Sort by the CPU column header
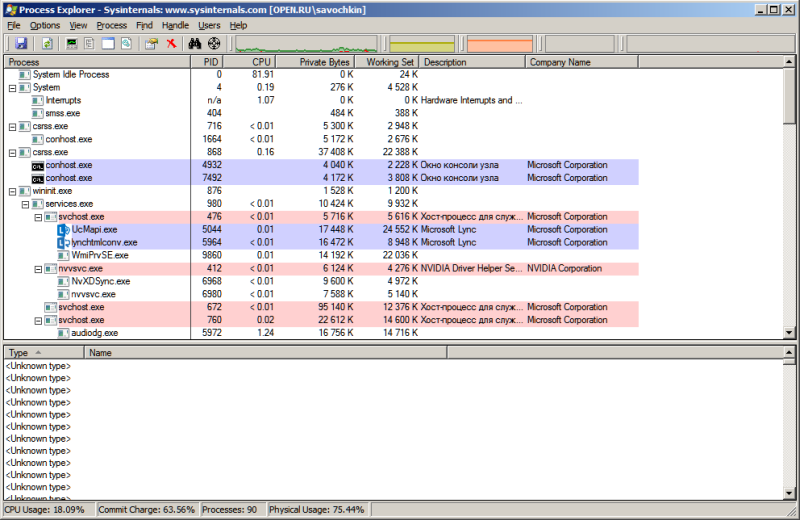 (249, 62)
